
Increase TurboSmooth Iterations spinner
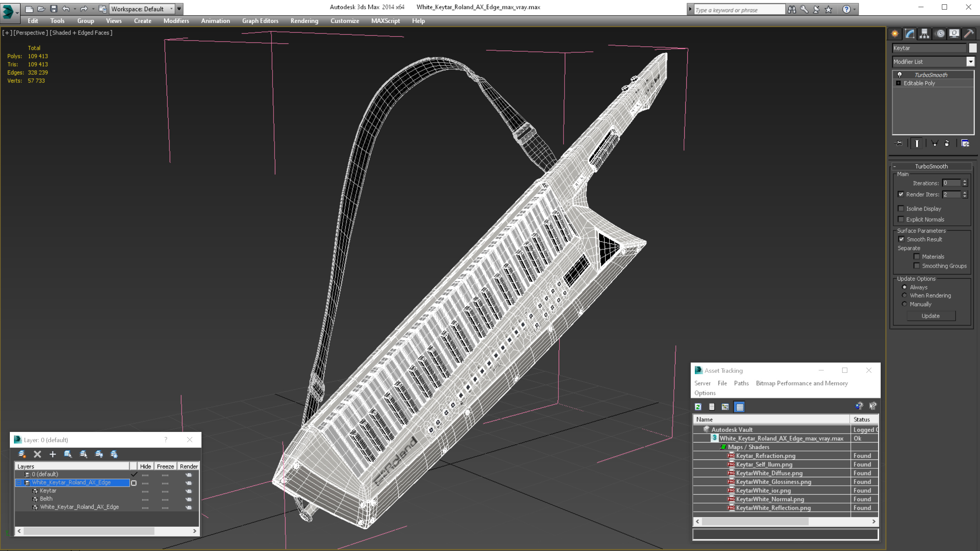coord(965,181)
